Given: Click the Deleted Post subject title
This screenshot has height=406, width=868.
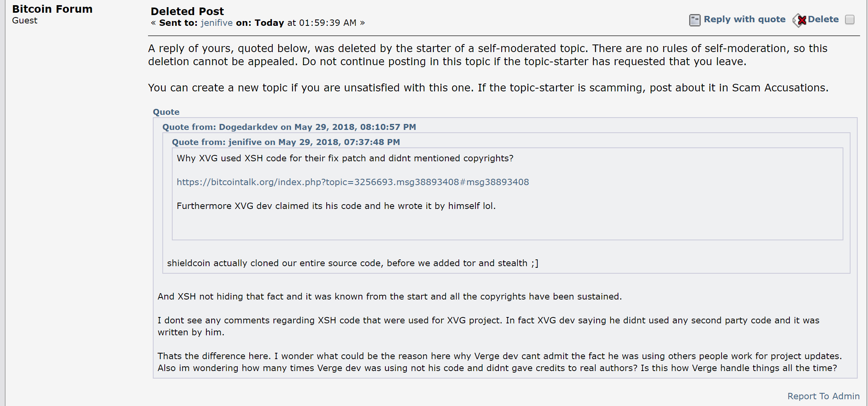Looking at the screenshot, I should 187,11.
